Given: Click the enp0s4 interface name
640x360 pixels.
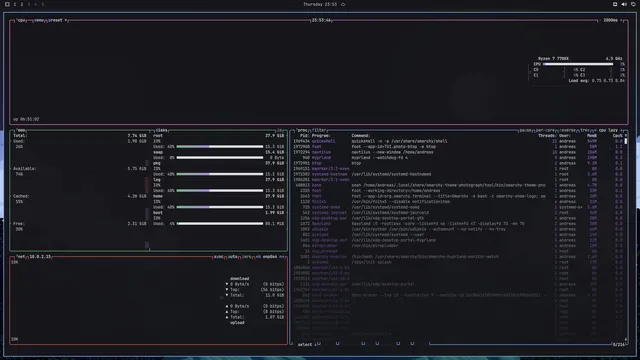Looking at the screenshot, I should pyautogui.click(x=270, y=257).
